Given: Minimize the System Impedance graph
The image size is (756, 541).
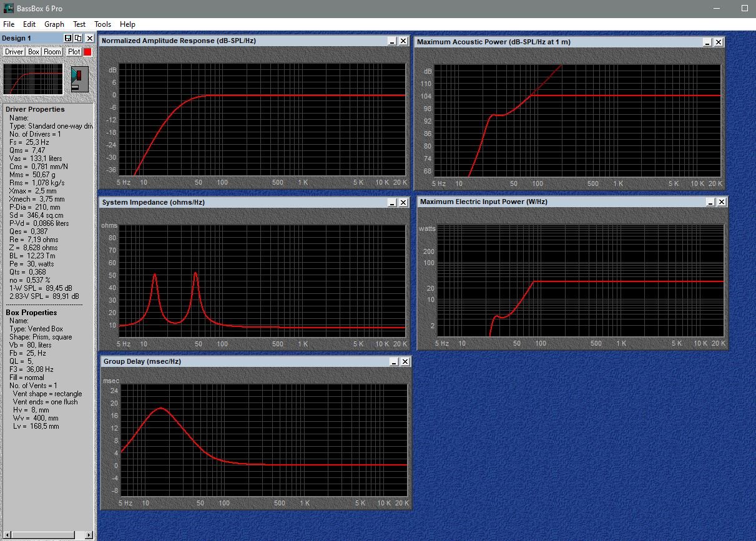Looking at the screenshot, I should (392, 203).
